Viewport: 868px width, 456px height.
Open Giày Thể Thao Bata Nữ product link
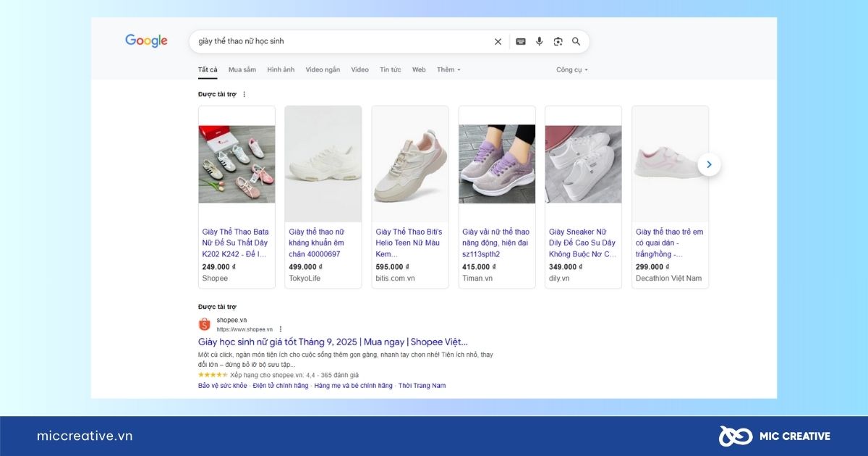click(x=236, y=242)
